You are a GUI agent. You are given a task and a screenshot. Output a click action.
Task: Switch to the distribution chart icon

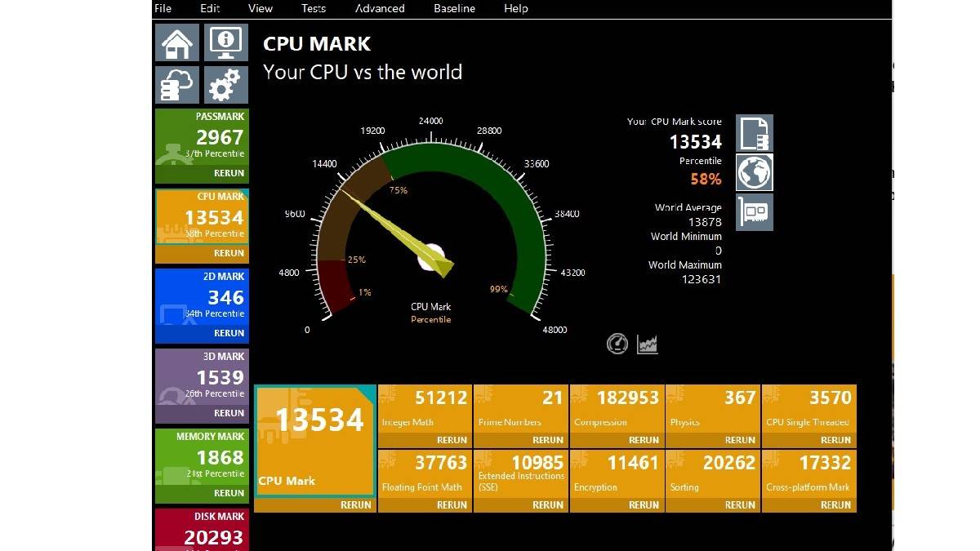[648, 344]
